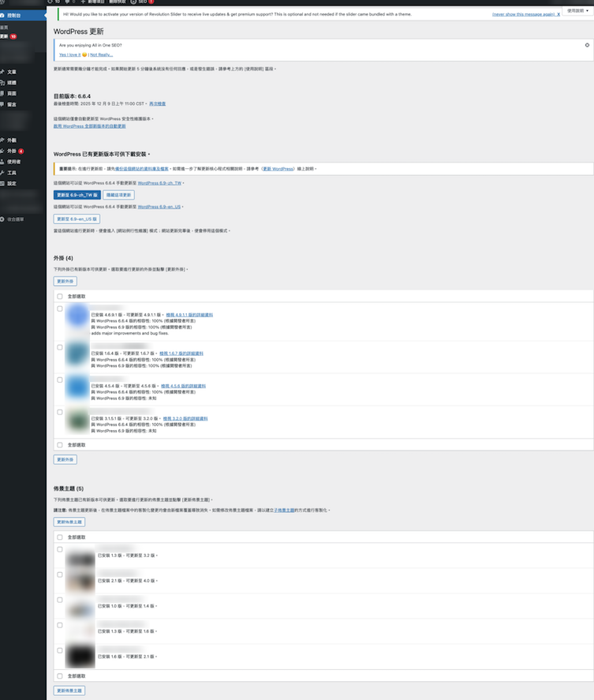
Task: Open the 設定 settings menu
Action: click(22, 183)
